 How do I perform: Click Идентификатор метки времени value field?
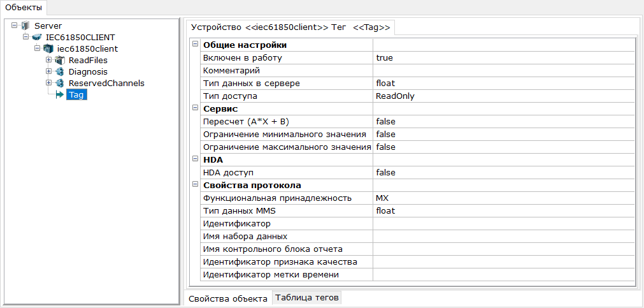tap(503, 275)
